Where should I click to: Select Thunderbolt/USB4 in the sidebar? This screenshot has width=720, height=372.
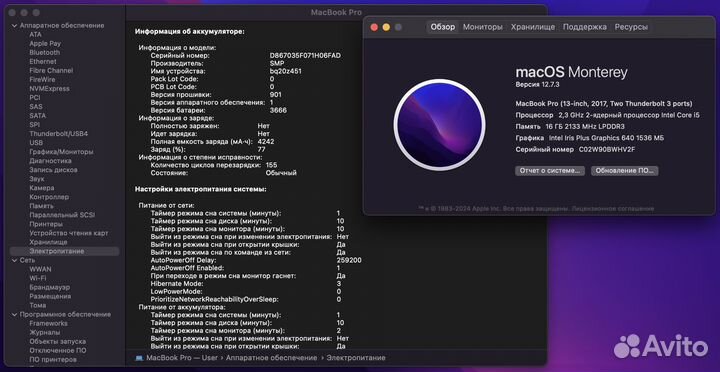pos(58,134)
